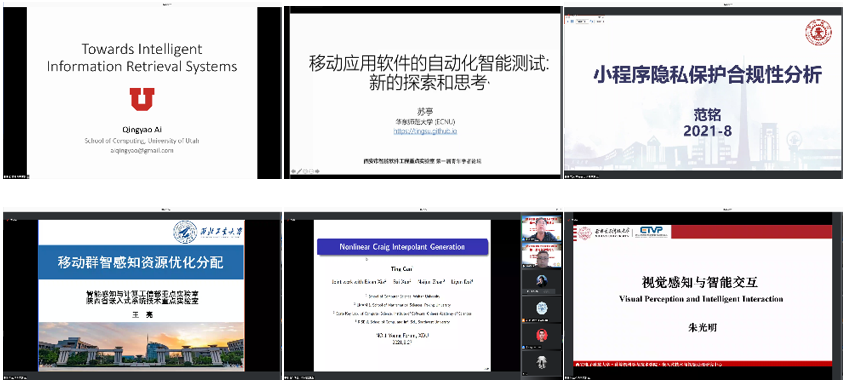The image size is (843, 381).
Task: Select the pen tool on slideshow toolbar
Action: coord(299,171)
